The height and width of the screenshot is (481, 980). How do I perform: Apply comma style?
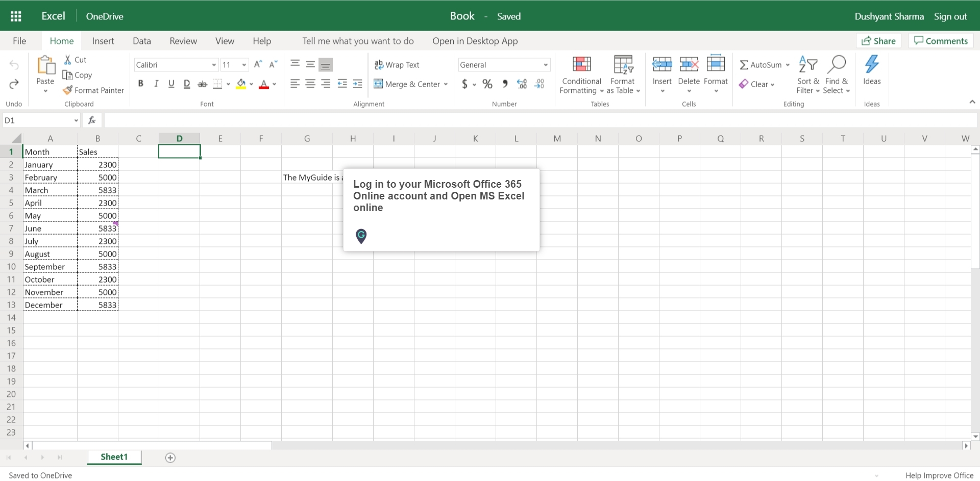[505, 84]
